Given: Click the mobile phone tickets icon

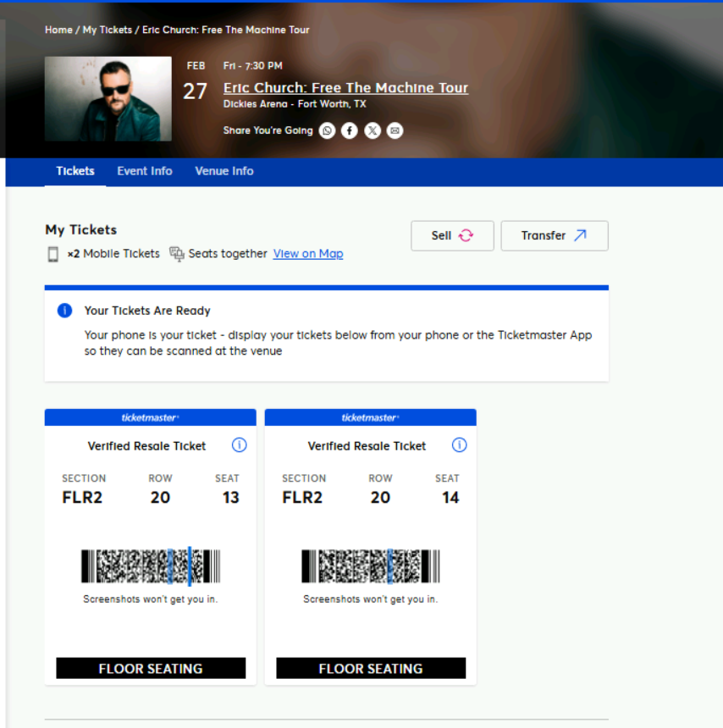Looking at the screenshot, I should tap(53, 255).
